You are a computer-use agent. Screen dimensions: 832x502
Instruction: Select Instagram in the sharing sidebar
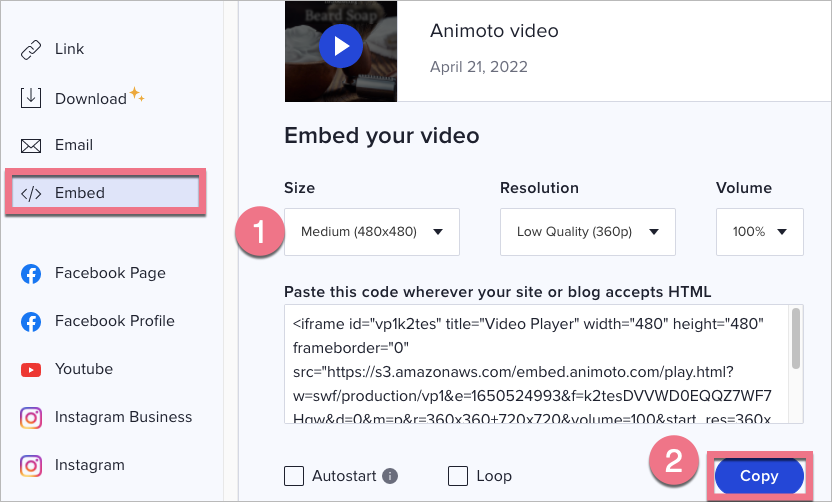coord(89,465)
